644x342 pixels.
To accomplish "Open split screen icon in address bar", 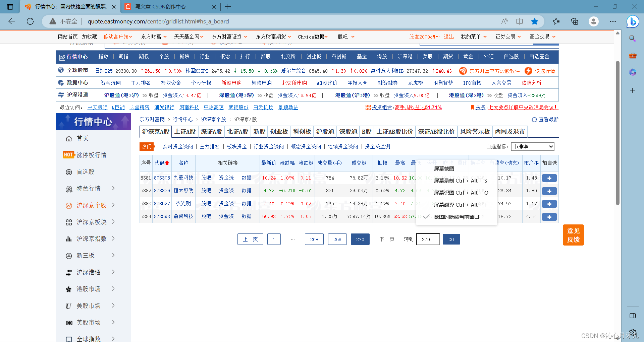I will (520, 21).
